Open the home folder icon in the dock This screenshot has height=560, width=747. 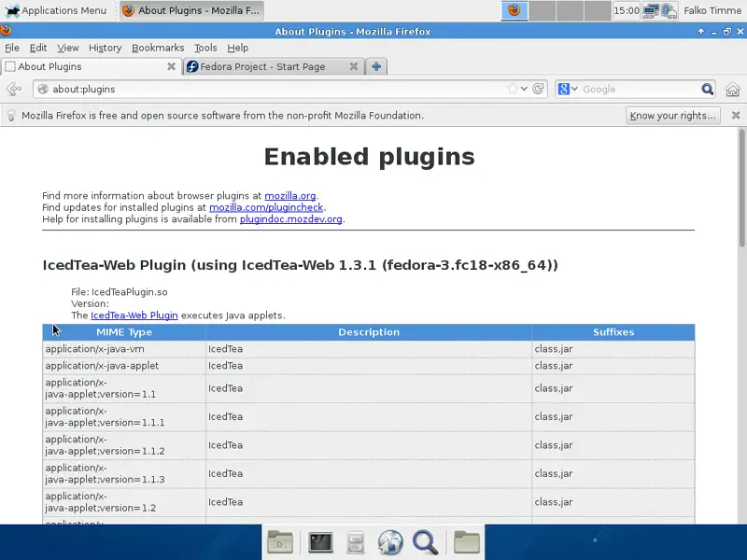(279, 542)
